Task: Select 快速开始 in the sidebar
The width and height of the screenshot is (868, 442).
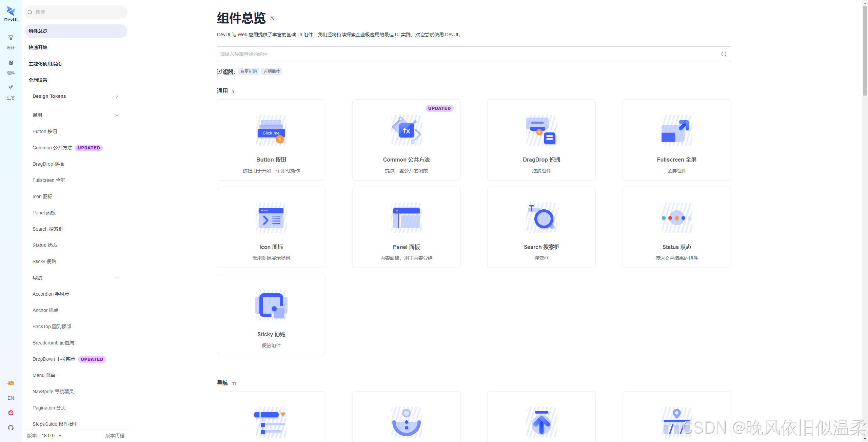Action: [x=38, y=47]
